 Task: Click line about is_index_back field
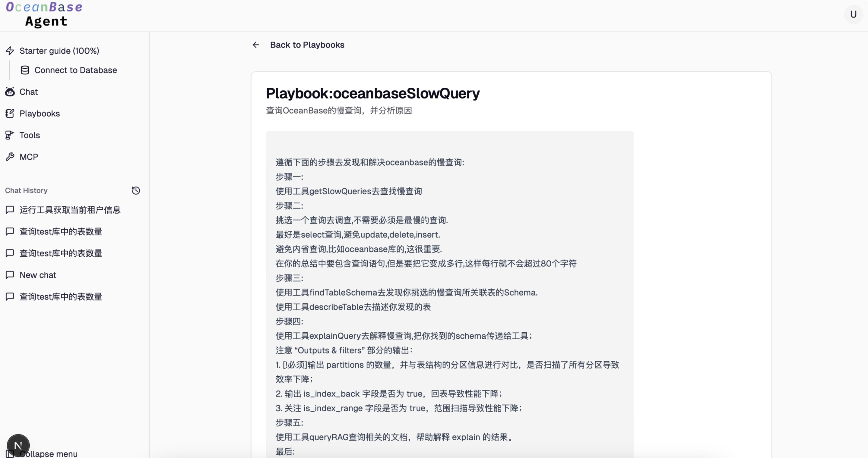(x=389, y=394)
